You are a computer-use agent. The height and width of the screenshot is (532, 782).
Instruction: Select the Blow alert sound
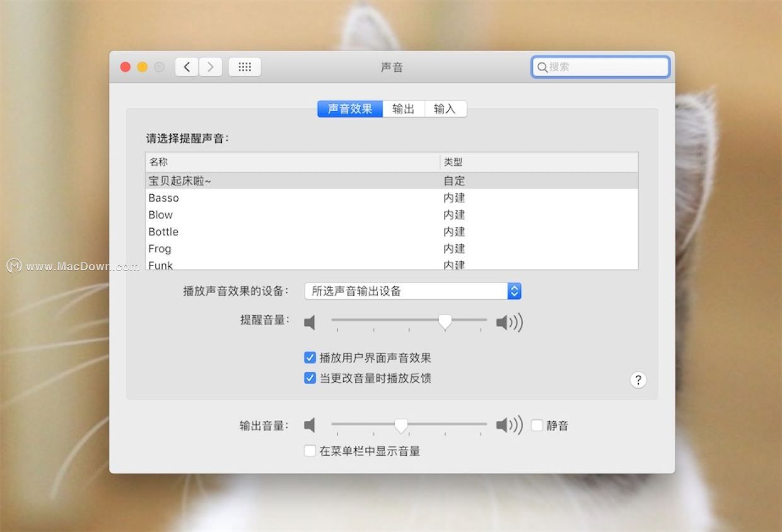coord(392,215)
